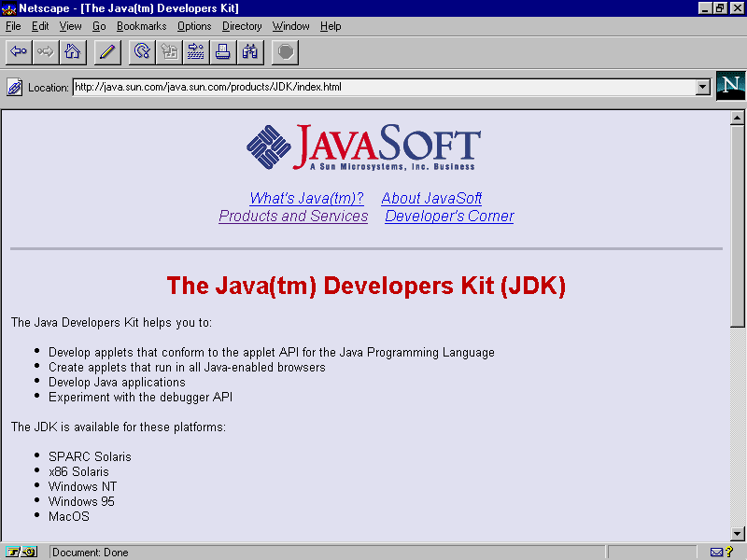
Task: Follow the What's Java(tm)? link
Action: pos(307,198)
